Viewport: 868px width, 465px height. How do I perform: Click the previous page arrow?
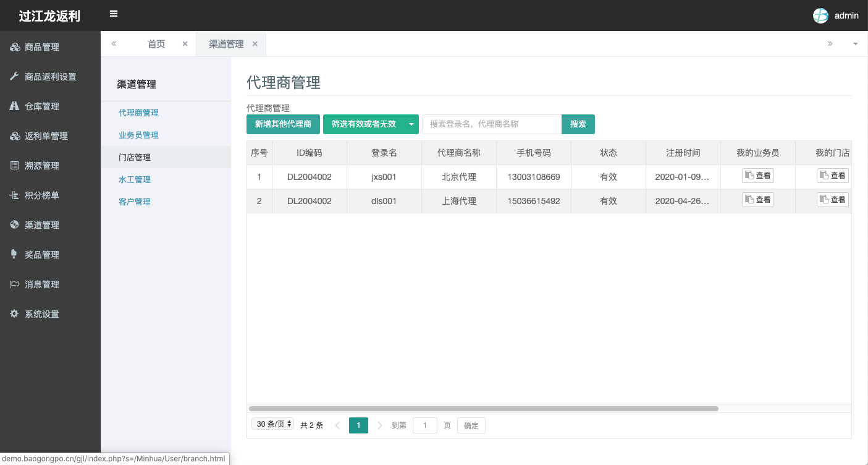tap(337, 425)
